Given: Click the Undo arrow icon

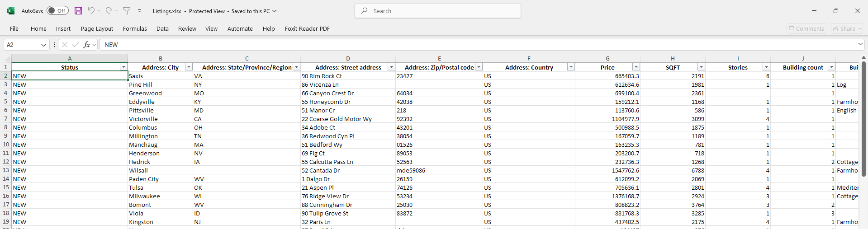Looking at the screenshot, I should [91, 11].
